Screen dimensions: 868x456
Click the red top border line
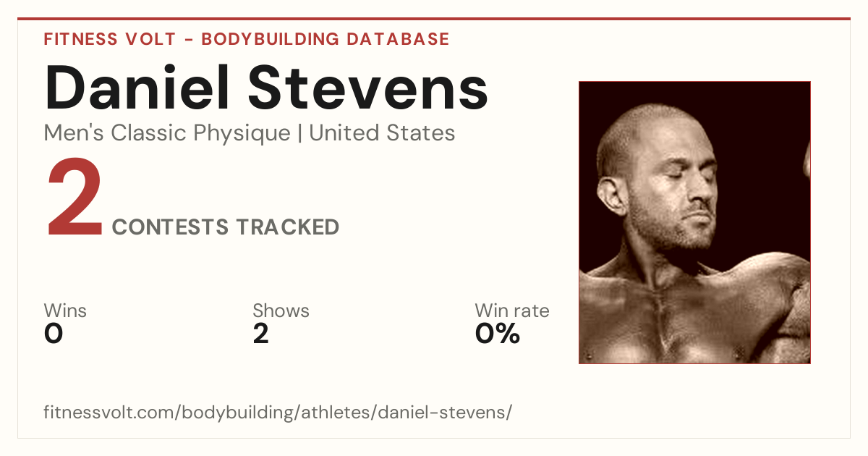click(434, 19)
